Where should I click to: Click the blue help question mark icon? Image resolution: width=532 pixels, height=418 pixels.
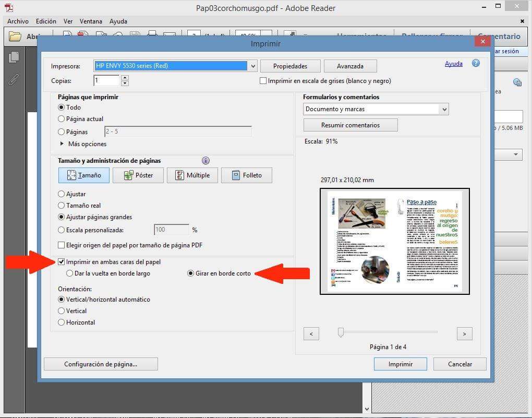[x=475, y=63]
